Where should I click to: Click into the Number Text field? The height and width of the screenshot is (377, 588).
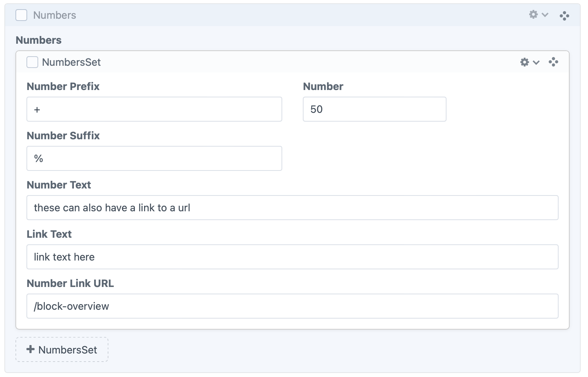point(292,208)
